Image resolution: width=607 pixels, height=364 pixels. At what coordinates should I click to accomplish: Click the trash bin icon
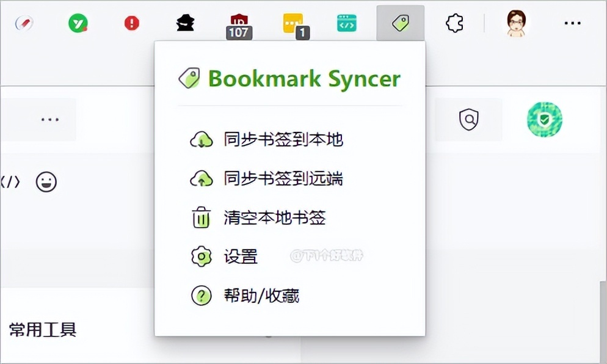pyautogui.click(x=202, y=217)
